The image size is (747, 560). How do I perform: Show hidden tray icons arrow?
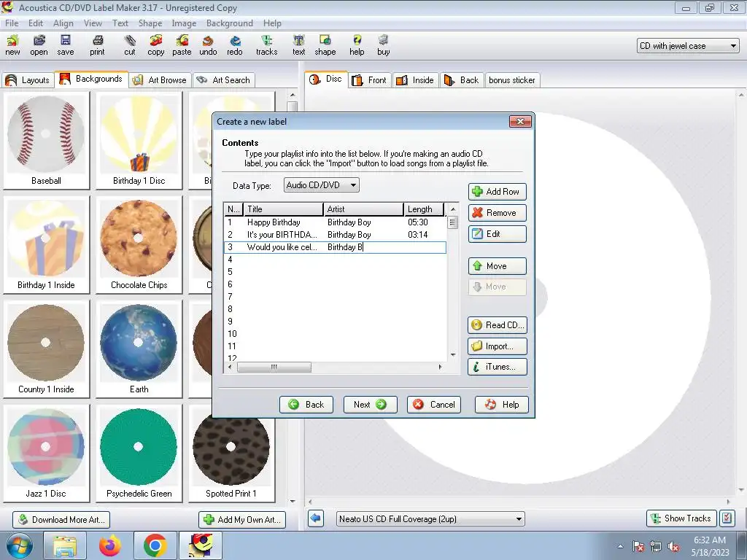(x=620, y=547)
